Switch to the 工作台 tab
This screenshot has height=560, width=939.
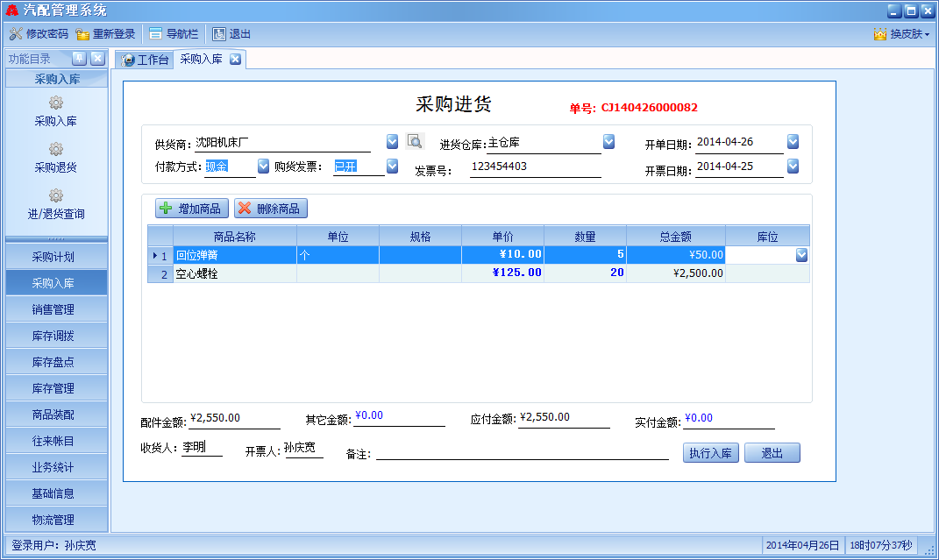click(x=145, y=60)
